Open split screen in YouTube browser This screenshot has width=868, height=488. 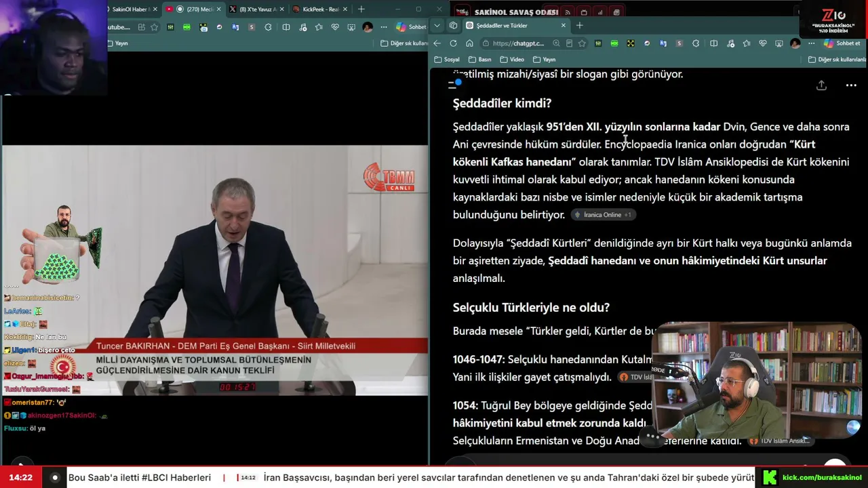pos(285,27)
